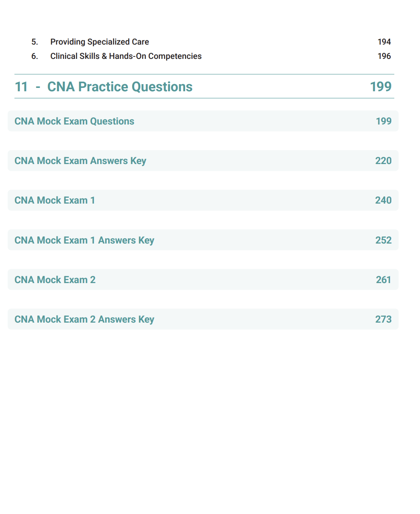Jump to CNA Mock Exam 1

[x=55, y=200]
